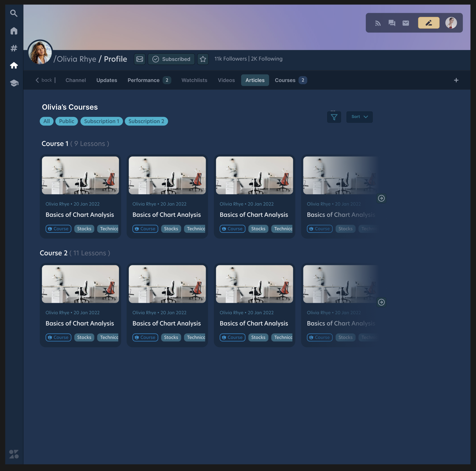Click the app logo at sidebar bottom

pyautogui.click(x=14, y=454)
